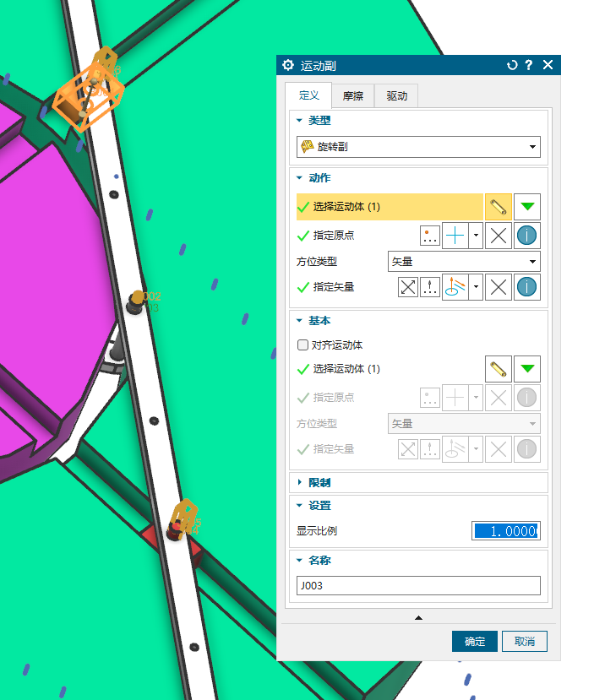The height and width of the screenshot is (700, 594).
Task: Click the select-body icon in the 动作 section
Action: 499,206
